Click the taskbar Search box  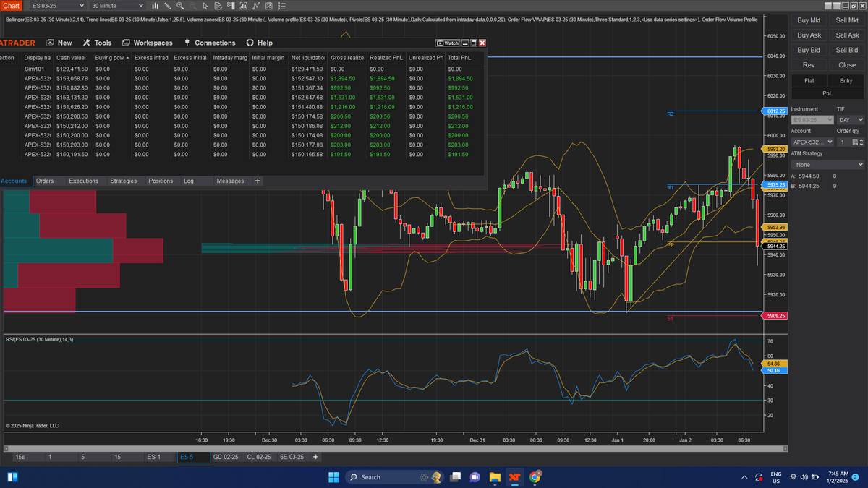395,476
